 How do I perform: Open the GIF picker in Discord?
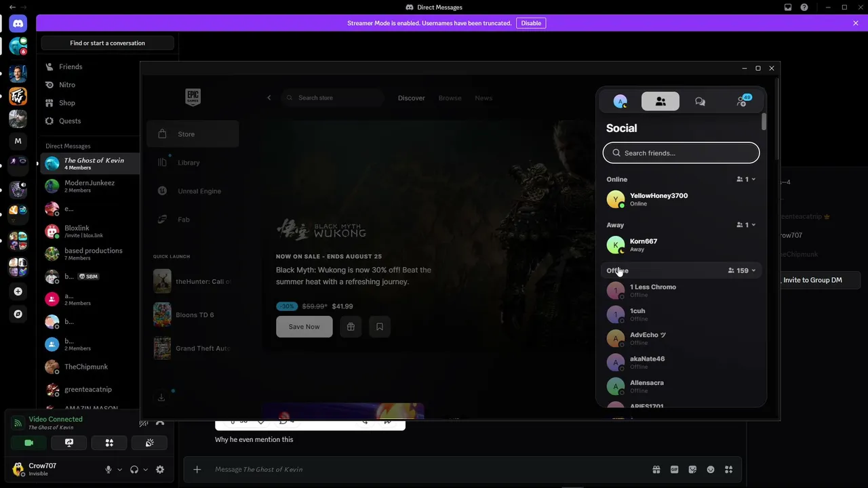pos(674,469)
